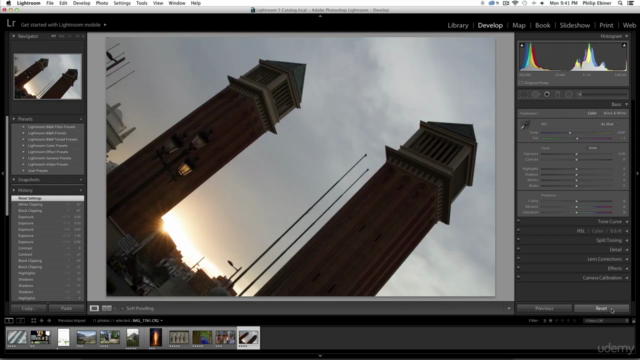Select the Crop Overlay tool icon
Viewport: 640px width, 360px height.
tap(524, 94)
